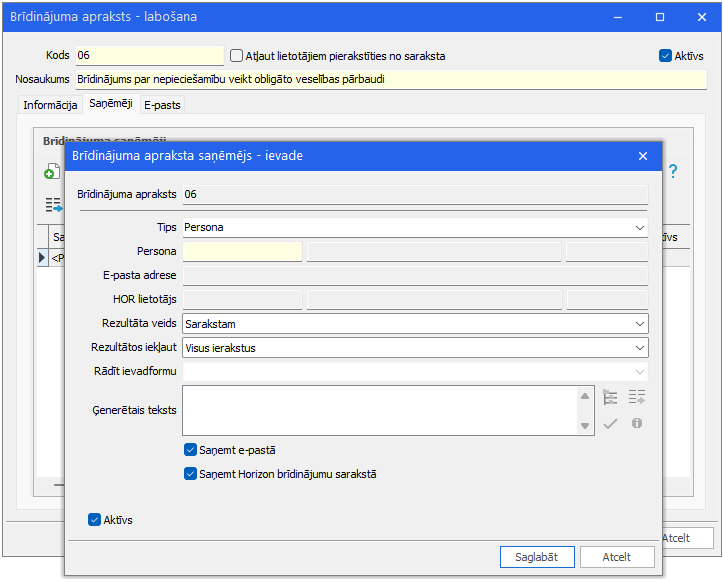Viewport: 723px width, 579px height.
Task: Toggle Saņemt Horizon brīdinājumu sarakstā checkbox
Action: tap(190, 474)
